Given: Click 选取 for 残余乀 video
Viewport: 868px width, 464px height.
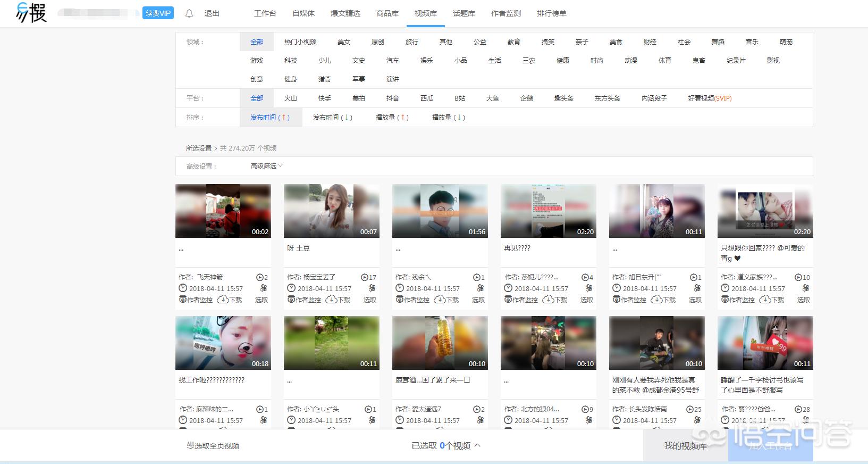Looking at the screenshot, I should 478,300.
